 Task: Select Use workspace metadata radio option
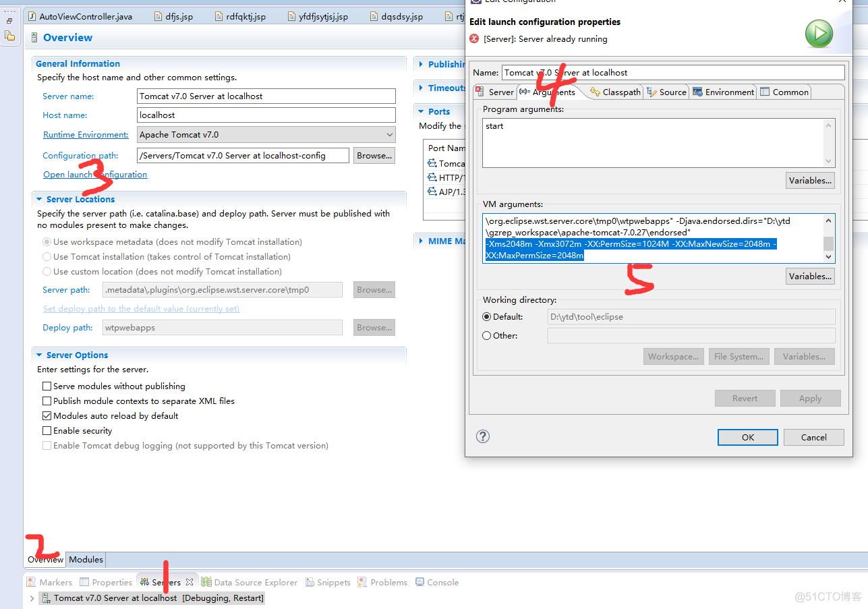coord(47,241)
